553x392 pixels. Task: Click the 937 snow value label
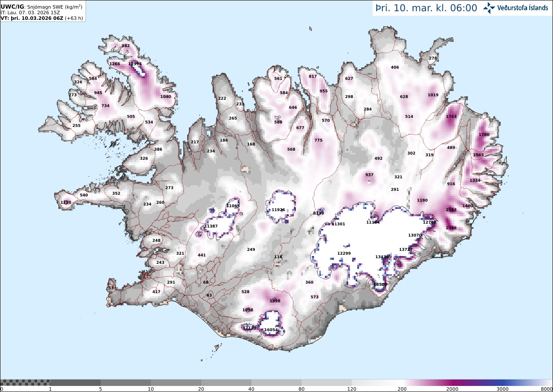click(369, 175)
